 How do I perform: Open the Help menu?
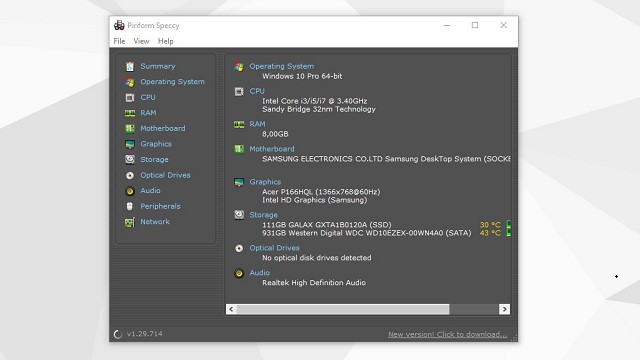click(166, 41)
